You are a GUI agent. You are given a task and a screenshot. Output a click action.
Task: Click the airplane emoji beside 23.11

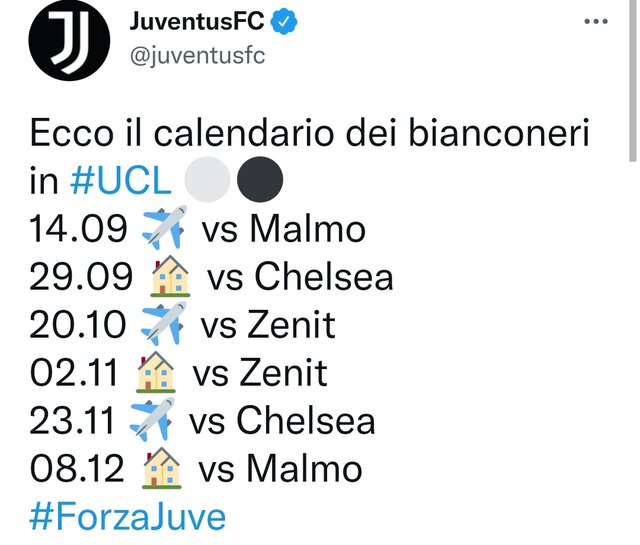pyautogui.click(x=152, y=420)
